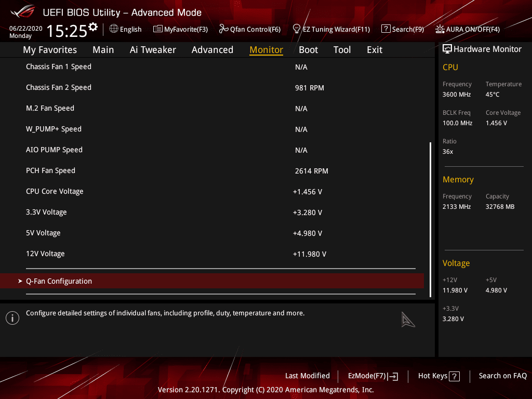Image resolution: width=532 pixels, height=399 pixels.
Task: Launch Qfan Control(F6)
Action: click(250, 29)
